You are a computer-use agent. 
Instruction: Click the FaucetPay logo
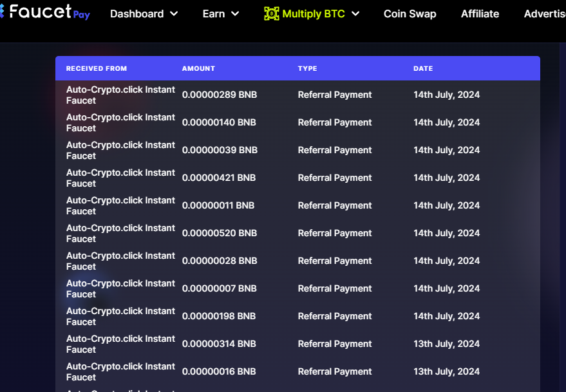(45, 12)
